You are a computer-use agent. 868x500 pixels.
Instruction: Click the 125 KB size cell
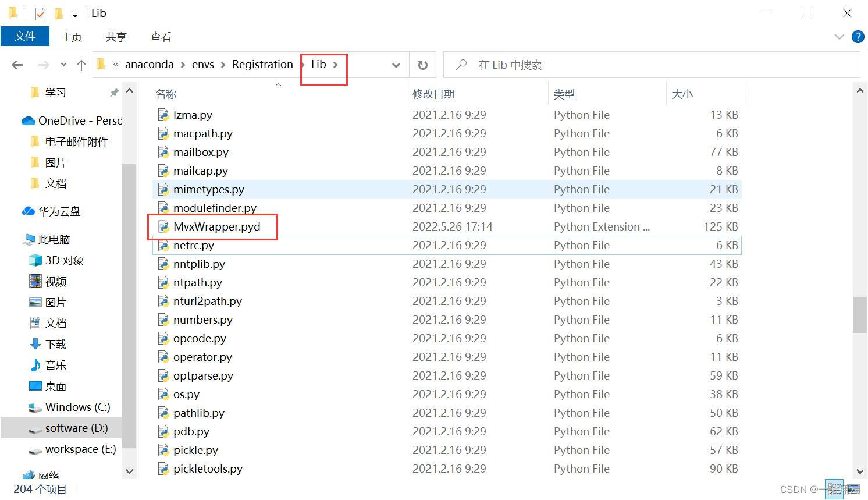pos(720,226)
